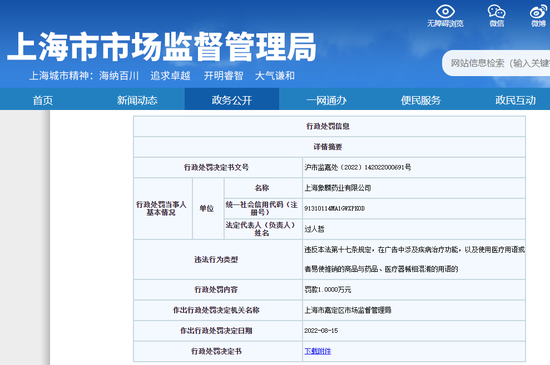Click the decision date 2022-08-15 cell
This screenshot has width=550, height=365.
pyautogui.click(x=414, y=331)
